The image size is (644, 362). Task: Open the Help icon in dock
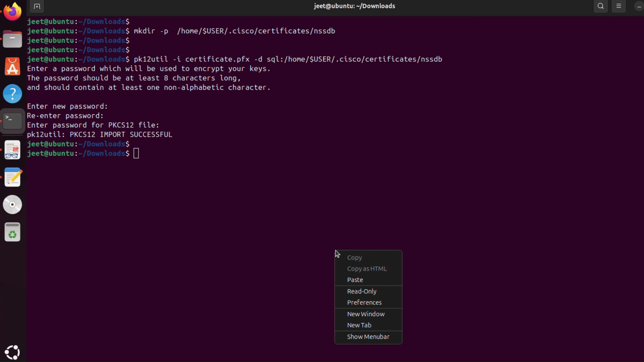click(13, 94)
